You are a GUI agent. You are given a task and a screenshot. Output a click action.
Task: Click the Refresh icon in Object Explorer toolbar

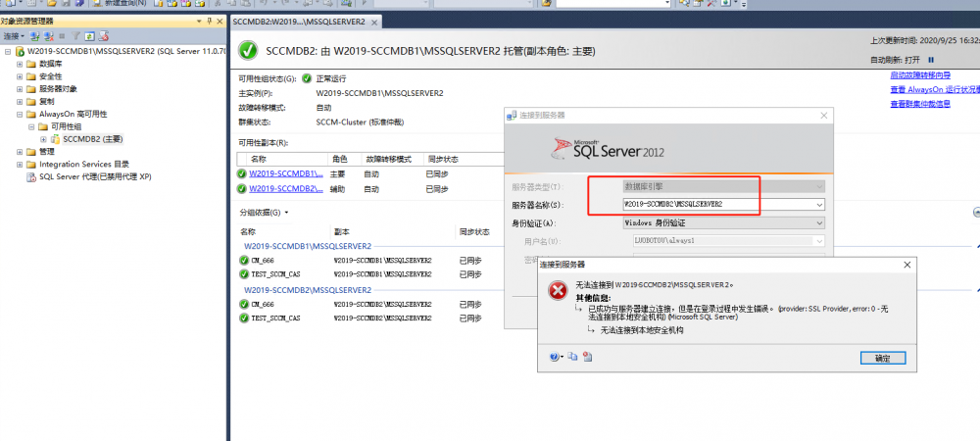pos(89,36)
